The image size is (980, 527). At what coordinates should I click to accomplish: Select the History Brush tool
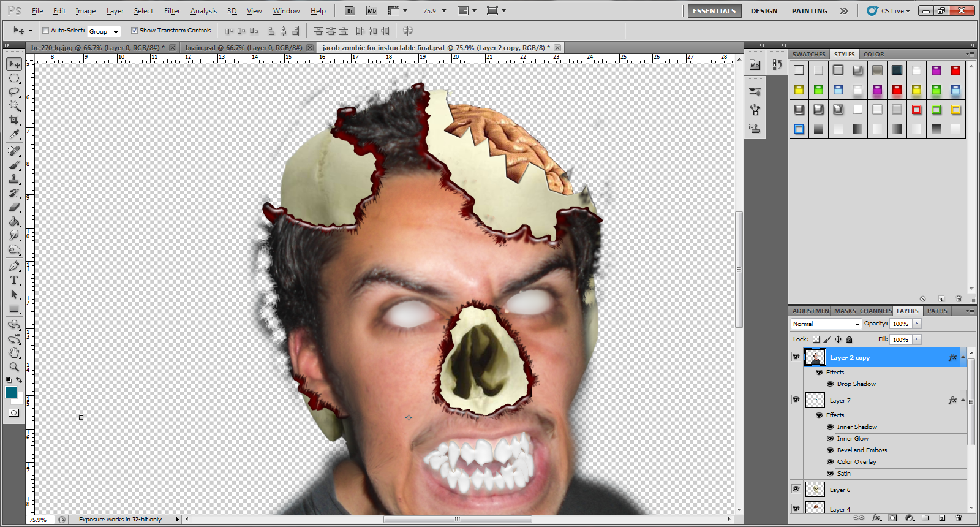coord(14,193)
